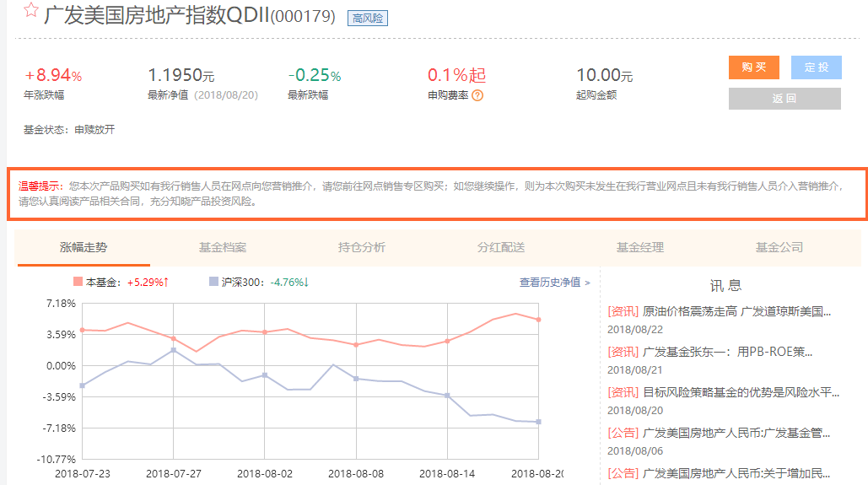Image resolution: width=868 pixels, height=485 pixels.
Task: Switch to the 涨幅走势 tab
Action: click(84, 247)
